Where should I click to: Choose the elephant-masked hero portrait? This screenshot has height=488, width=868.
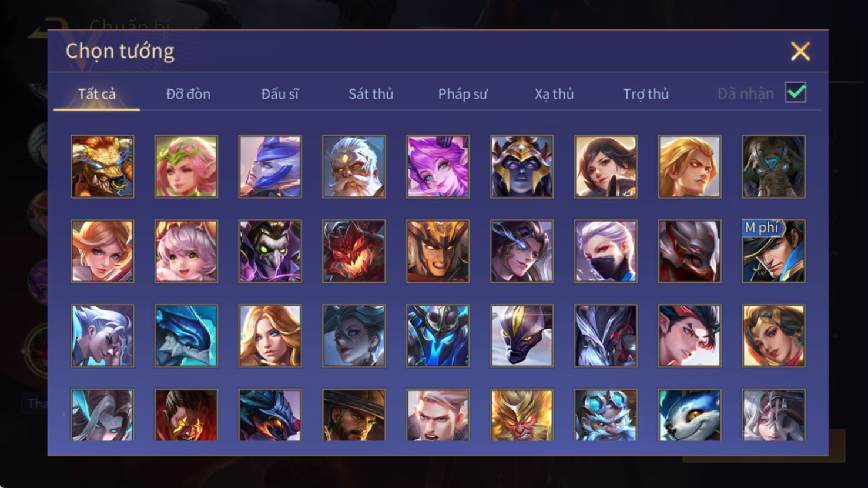(x=773, y=166)
